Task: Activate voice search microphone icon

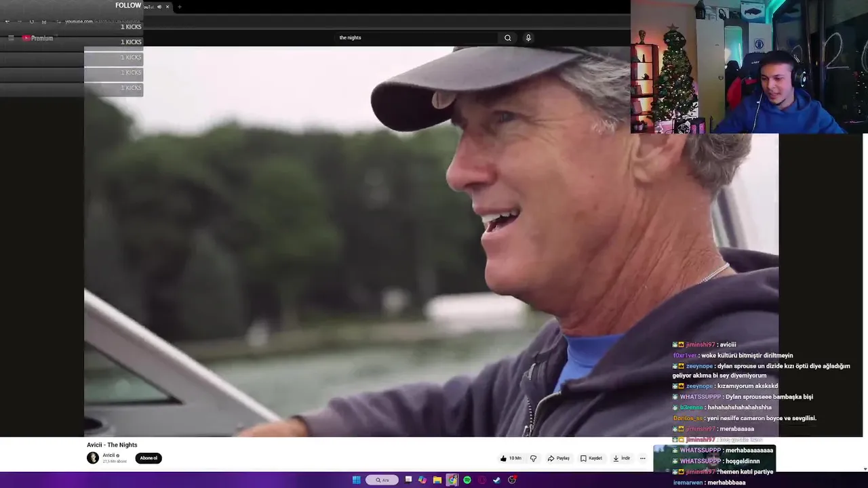Action: click(528, 38)
